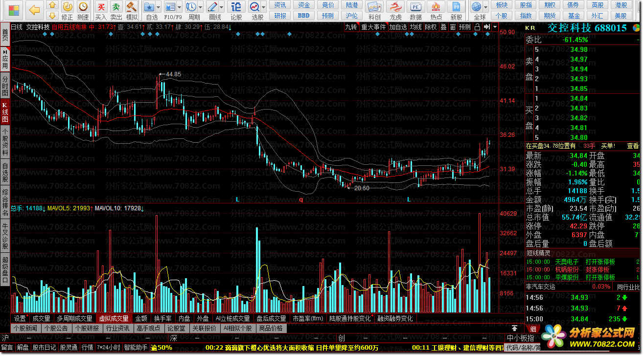The image size is (644, 356).
Task: Toggle 除权 ex-rights adjustment
Action: pyautogui.click(x=431, y=27)
